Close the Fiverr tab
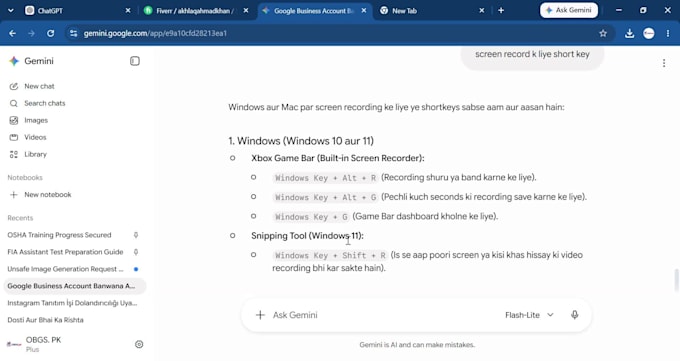 246,10
